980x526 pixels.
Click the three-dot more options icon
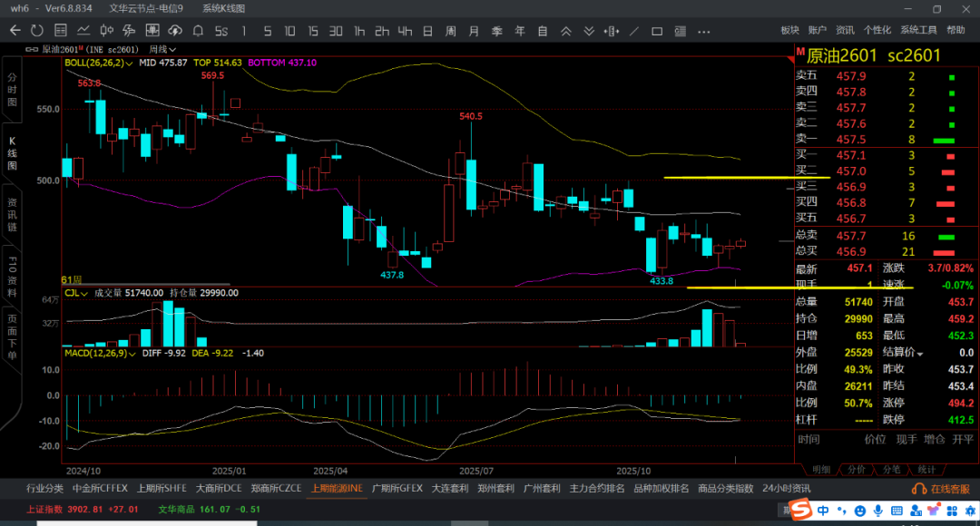coord(704,31)
